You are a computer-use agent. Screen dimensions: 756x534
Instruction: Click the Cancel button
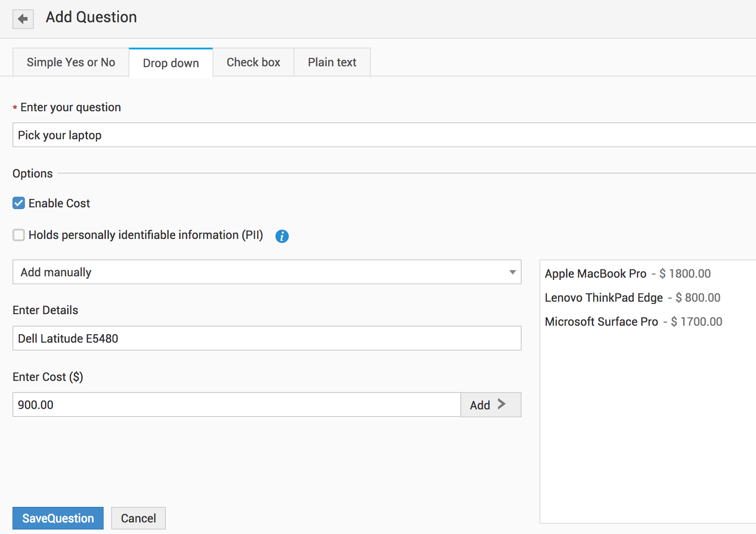pos(138,518)
